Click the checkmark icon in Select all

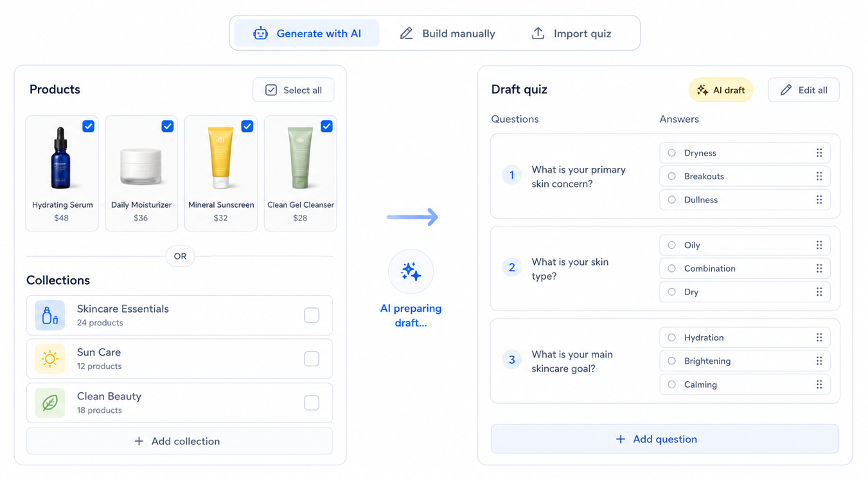(271, 90)
